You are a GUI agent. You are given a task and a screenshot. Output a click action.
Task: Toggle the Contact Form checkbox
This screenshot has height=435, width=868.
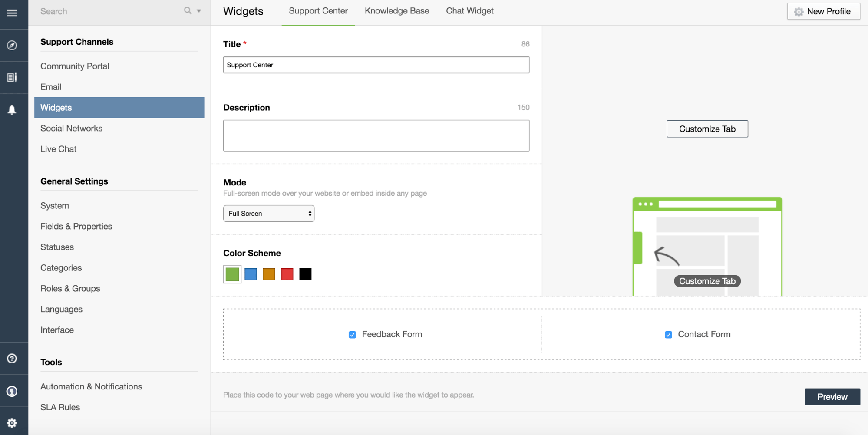[668, 335]
